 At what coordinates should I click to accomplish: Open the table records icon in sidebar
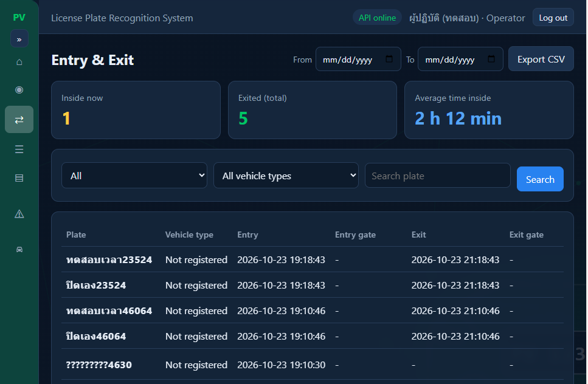[x=19, y=178]
